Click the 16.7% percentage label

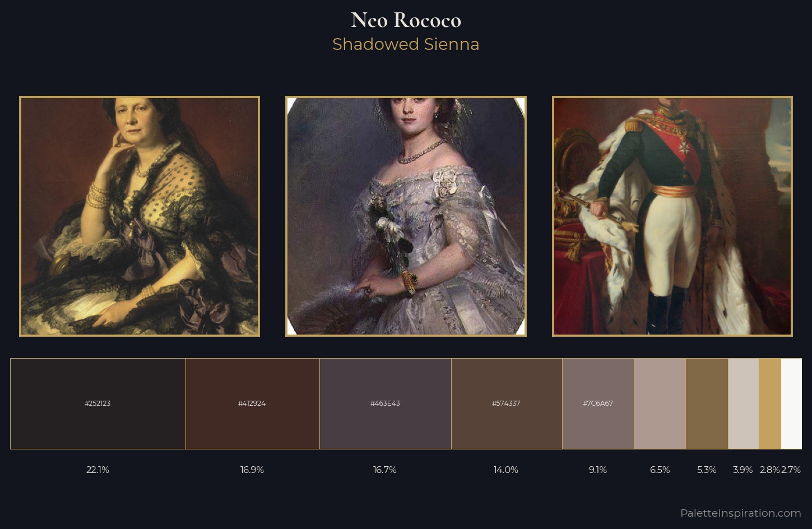pos(385,470)
